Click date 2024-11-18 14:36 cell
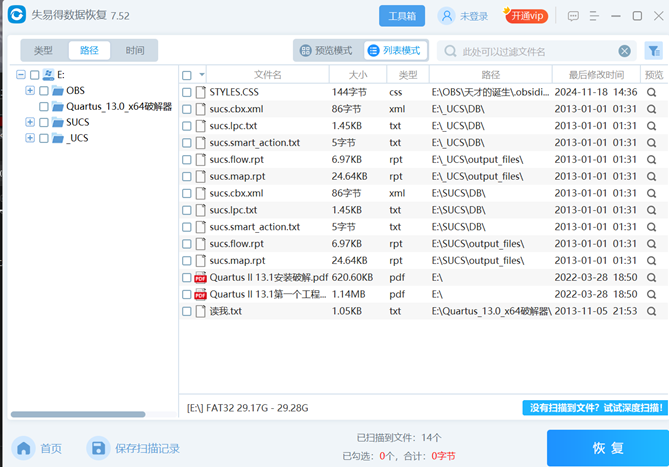Viewport: 669px width, 467px height. pos(596,92)
